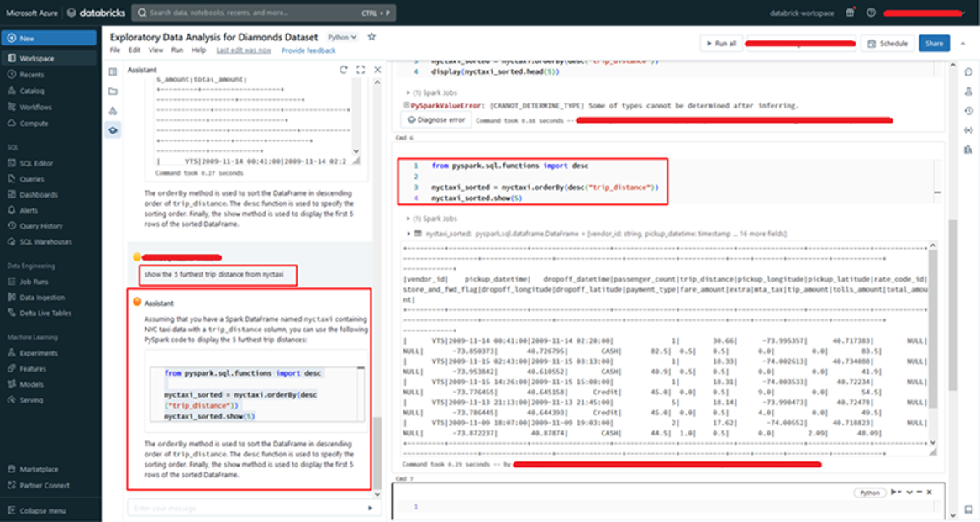Open the Run menu
This screenshot has height=522, width=980.
click(177, 50)
